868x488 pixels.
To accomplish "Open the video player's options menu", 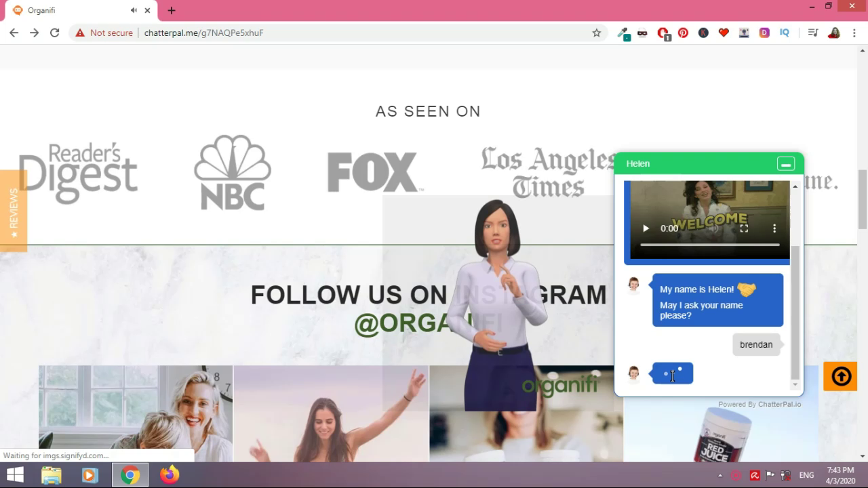I will point(774,228).
